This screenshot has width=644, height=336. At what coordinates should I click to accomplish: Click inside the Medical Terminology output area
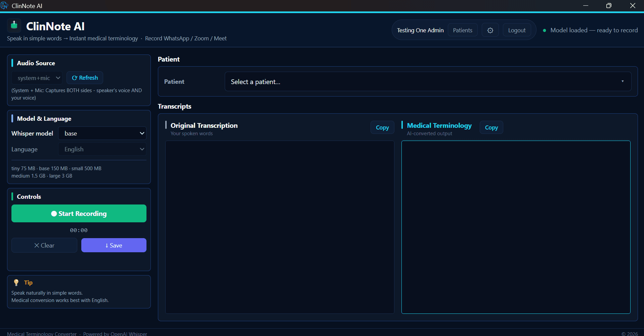click(516, 227)
